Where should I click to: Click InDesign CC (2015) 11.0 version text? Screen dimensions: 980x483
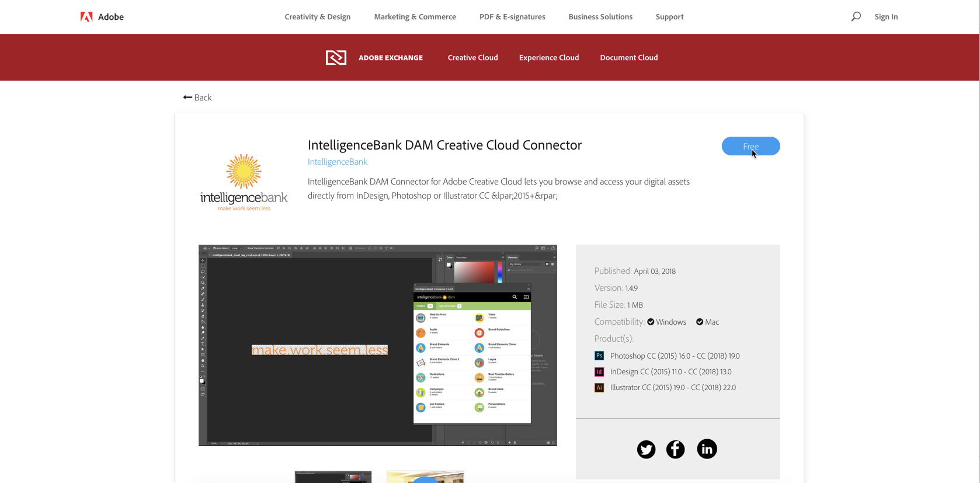(x=670, y=371)
